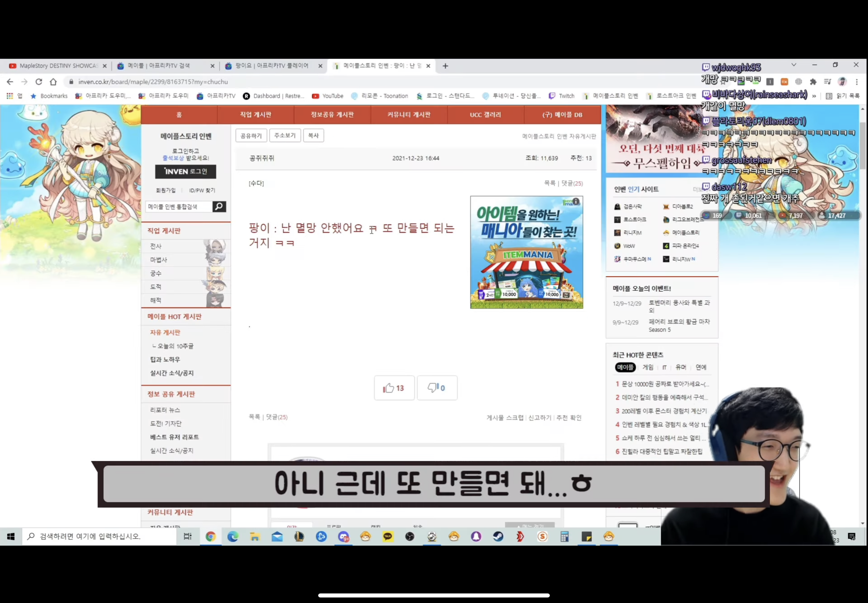Image resolution: width=868 pixels, height=603 pixels.
Task: Select the 메이플 tab in 최근 HOT한 콘텐츠
Action: 625,367
